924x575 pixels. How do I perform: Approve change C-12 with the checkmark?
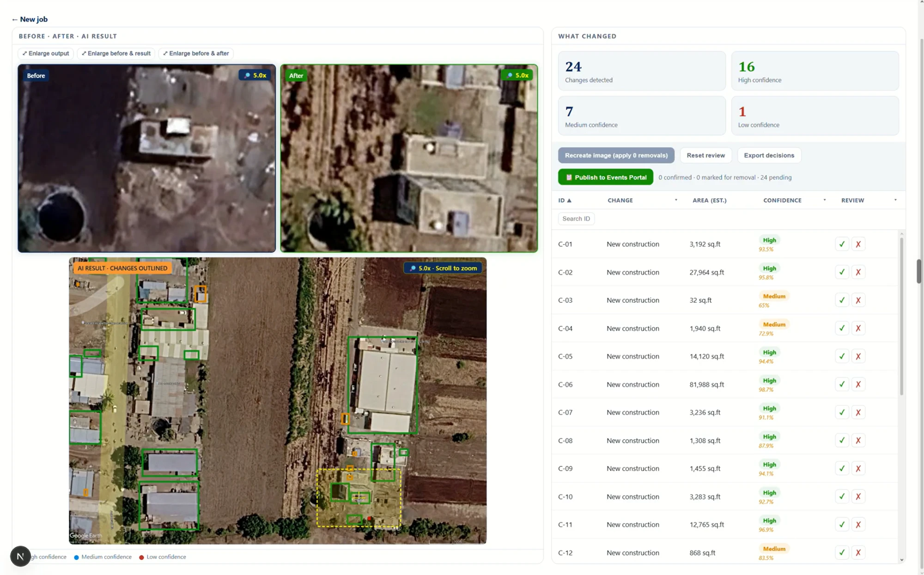click(x=842, y=552)
